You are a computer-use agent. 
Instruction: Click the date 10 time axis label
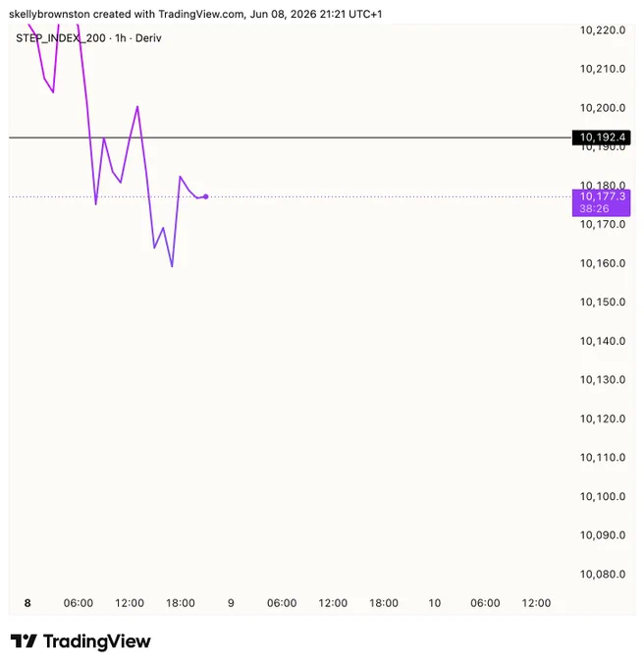(x=434, y=603)
